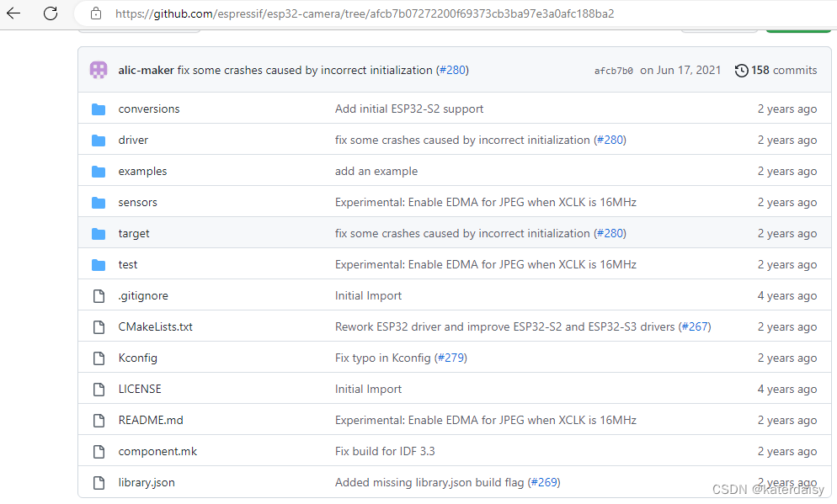Image resolution: width=837 pixels, height=504 pixels.
Task: Click the alic-maker profile avatar icon
Action: tap(99, 70)
